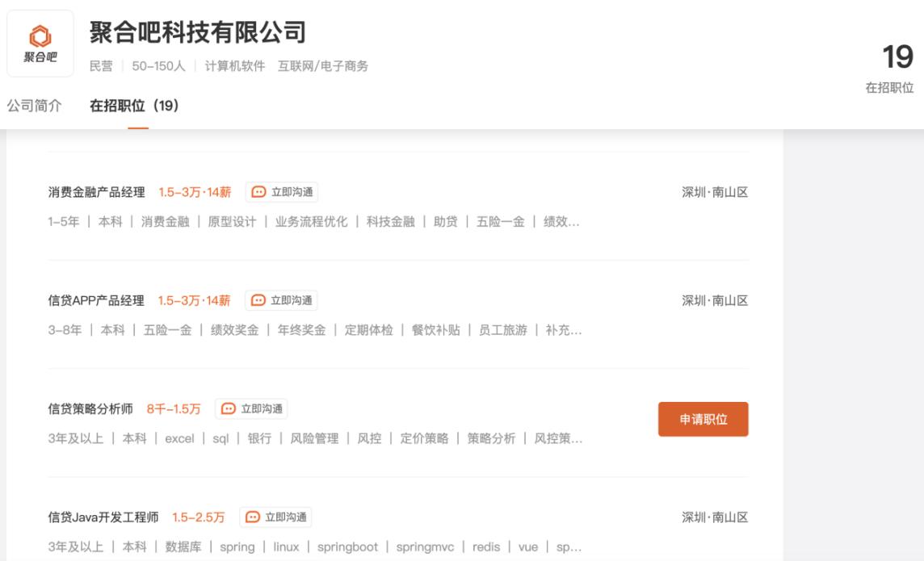Open the 公司简介 tab

(x=34, y=107)
